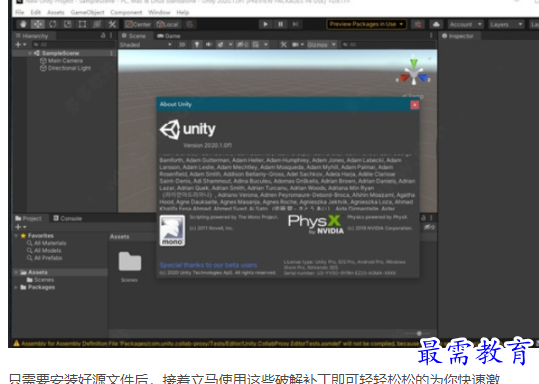Open Preview Packages in Use dropdown

366,24
